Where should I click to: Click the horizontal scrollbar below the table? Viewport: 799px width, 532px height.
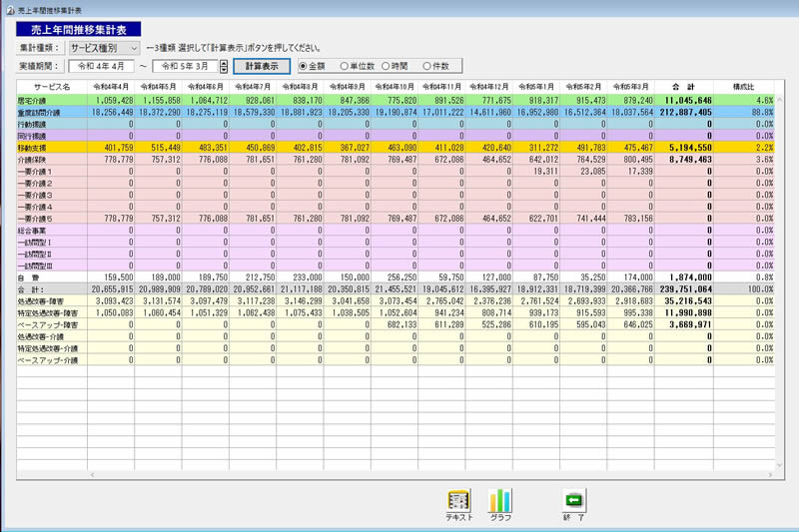pos(430,475)
